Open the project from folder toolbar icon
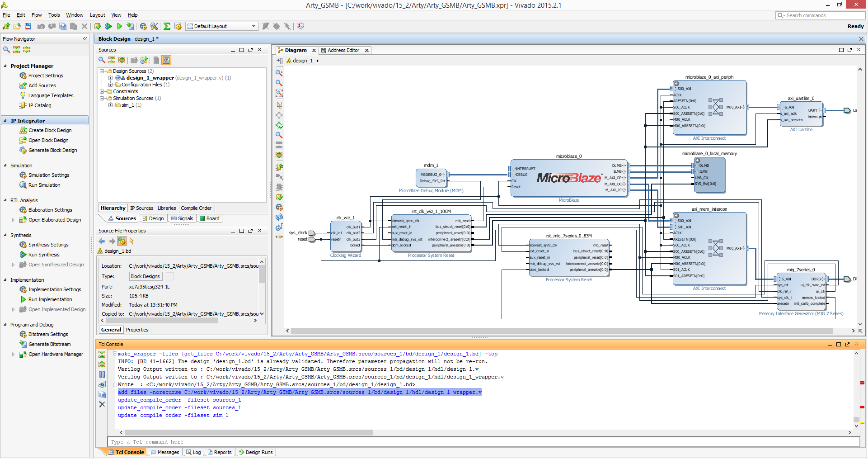The width and height of the screenshot is (868, 459). pyautogui.click(x=17, y=26)
